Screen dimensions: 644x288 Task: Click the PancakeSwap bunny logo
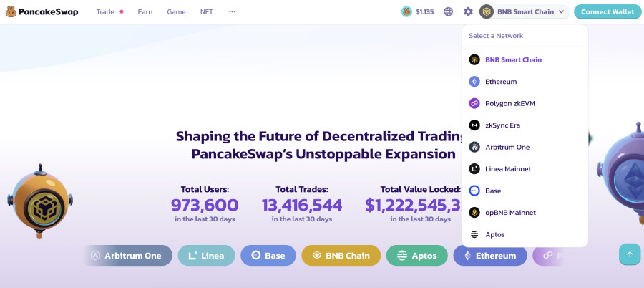coord(11,11)
